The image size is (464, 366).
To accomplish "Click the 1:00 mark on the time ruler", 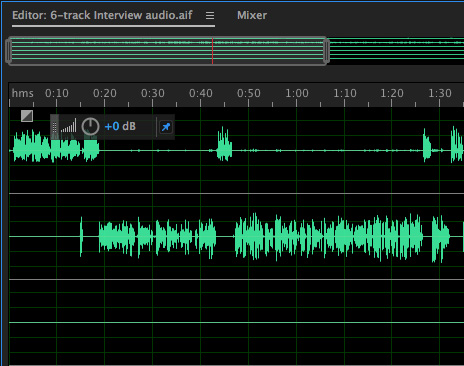I will coord(297,93).
